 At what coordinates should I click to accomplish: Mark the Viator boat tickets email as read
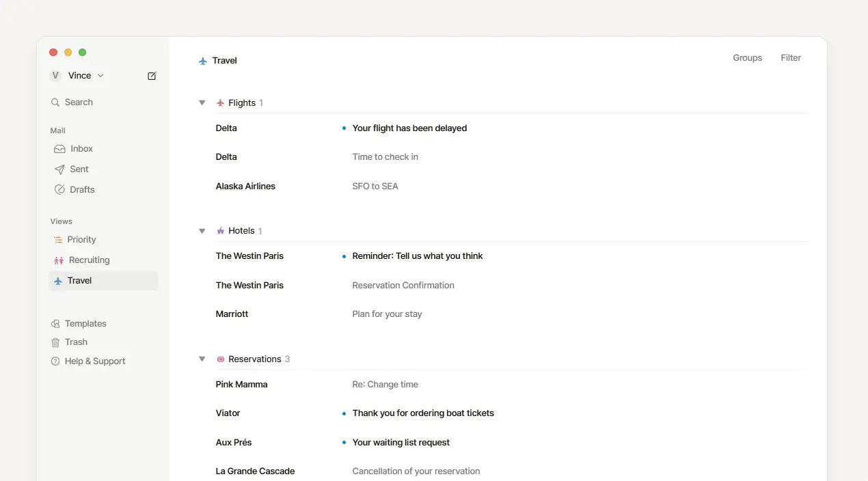tap(343, 413)
